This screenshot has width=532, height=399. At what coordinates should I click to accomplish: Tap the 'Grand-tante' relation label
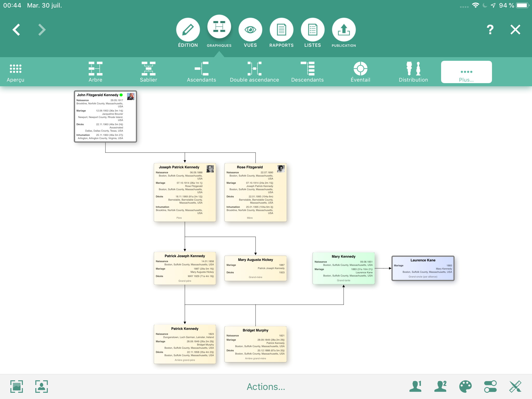(x=343, y=280)
